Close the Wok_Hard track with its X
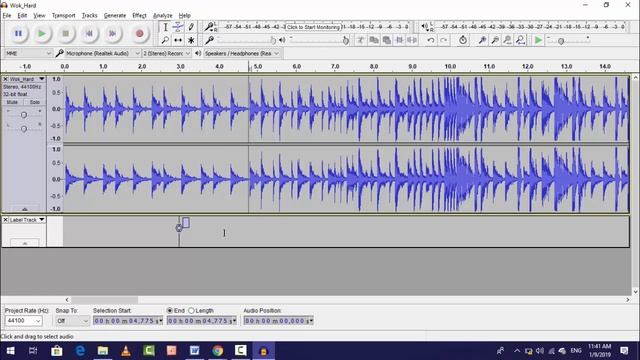The height and width of the screenshot is (360, 640). click(5, 79)
